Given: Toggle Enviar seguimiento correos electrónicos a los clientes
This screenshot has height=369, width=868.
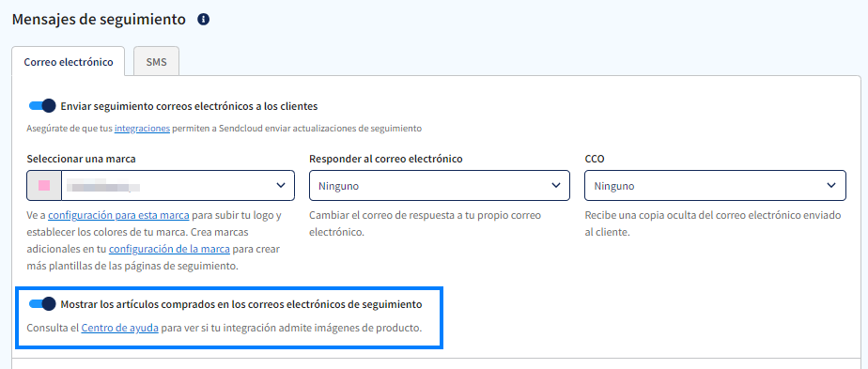Looking at the screenshot, I should (42, 106).
